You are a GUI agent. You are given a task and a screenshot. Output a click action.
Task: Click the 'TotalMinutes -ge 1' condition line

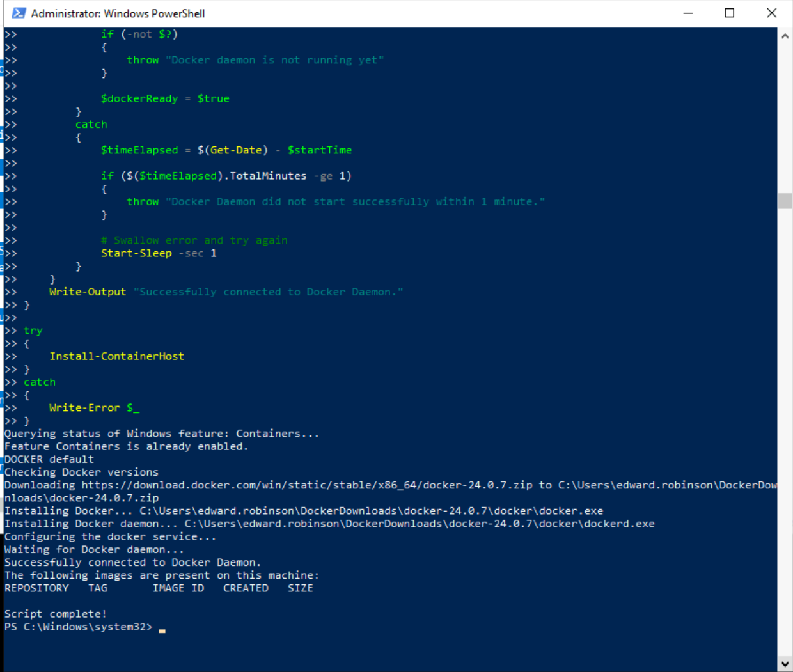tap(226, 176)
